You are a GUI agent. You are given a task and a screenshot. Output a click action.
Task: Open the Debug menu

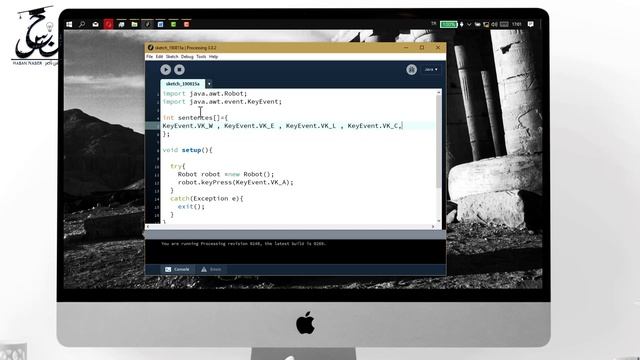tap(187, 57)
